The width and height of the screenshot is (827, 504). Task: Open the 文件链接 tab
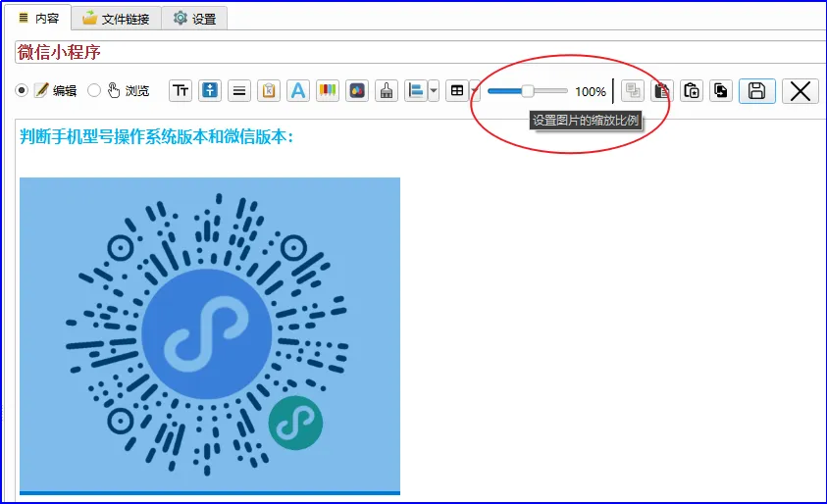[x=116, y=19]
